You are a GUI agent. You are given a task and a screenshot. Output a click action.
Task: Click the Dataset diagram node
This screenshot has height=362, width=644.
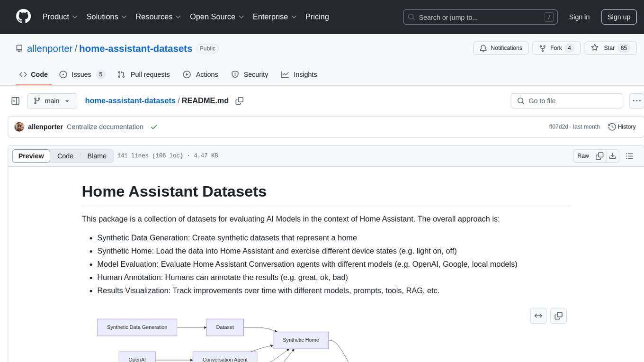[x=225, y=327]
